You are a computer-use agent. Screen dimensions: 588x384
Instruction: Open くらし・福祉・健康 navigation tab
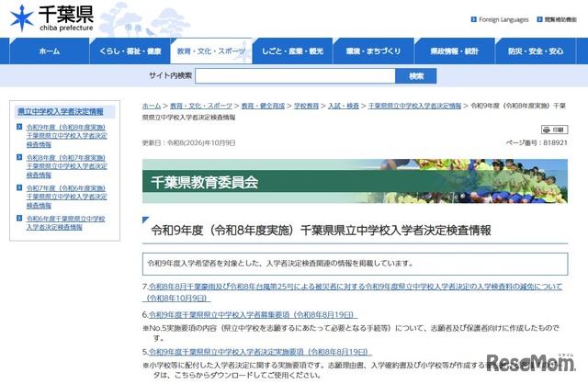pyautogui.click(x=130, y=51)
